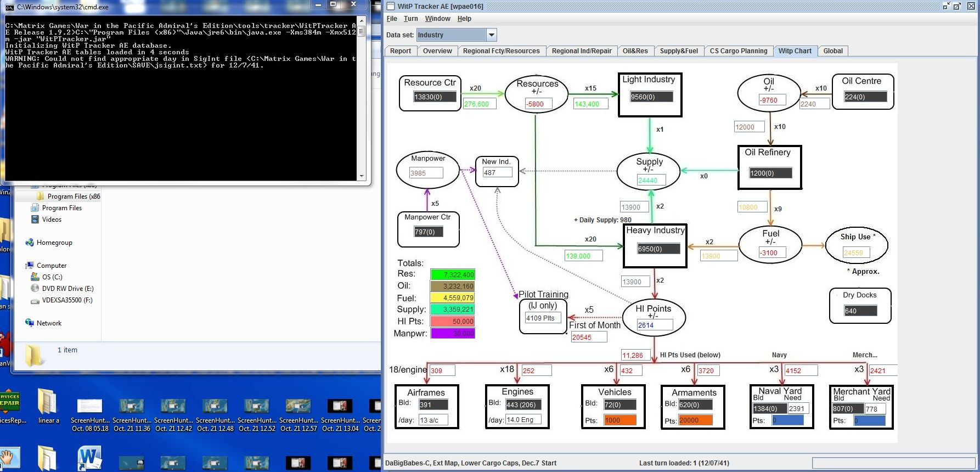Select the Oil&Res tab

(635, 51)
